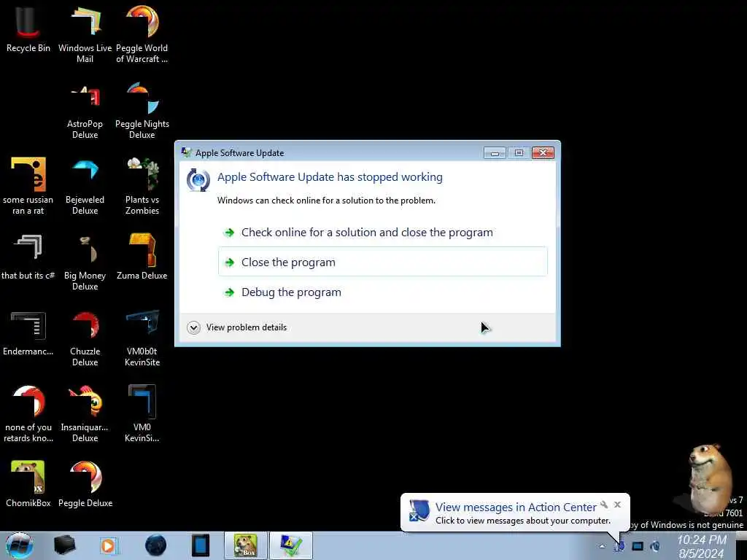The image size is (747, 560).
Task: Select Big Money Deluxe desktop icon
Action: click(85, 262)
